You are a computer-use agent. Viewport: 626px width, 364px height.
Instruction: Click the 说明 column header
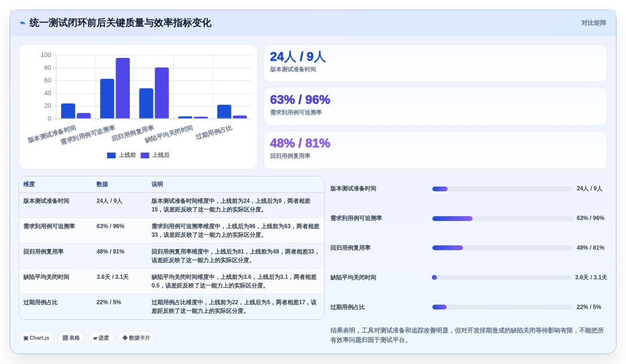(157, 184)
